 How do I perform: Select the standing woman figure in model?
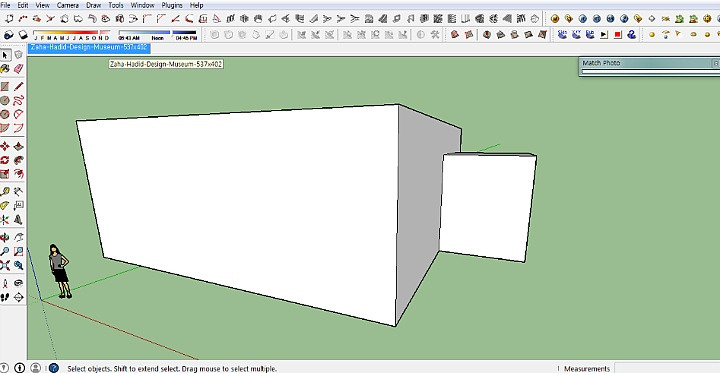(59, 271)
